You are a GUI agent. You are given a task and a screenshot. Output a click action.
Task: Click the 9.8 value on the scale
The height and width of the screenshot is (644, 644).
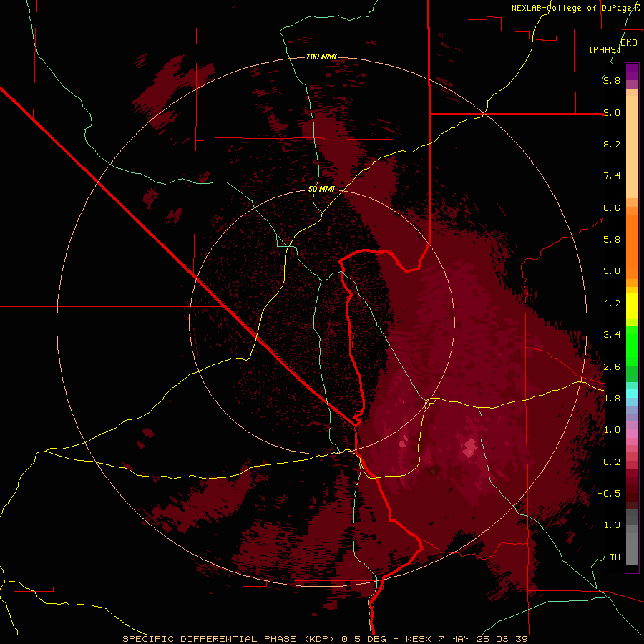(612, 80)
